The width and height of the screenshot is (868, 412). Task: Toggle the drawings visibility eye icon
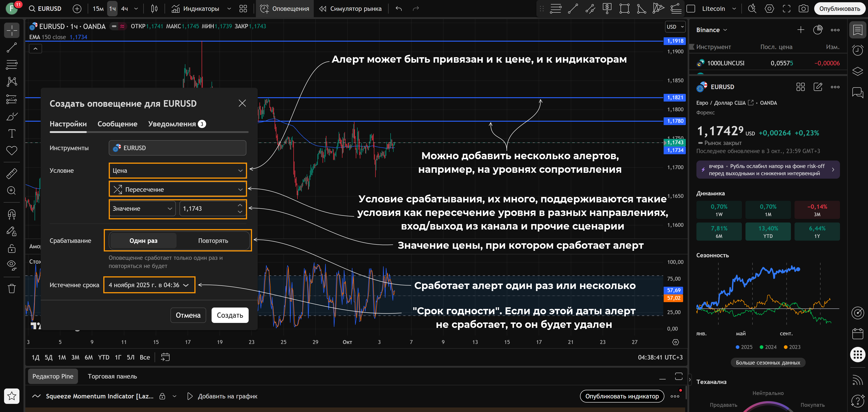(12, 265)
